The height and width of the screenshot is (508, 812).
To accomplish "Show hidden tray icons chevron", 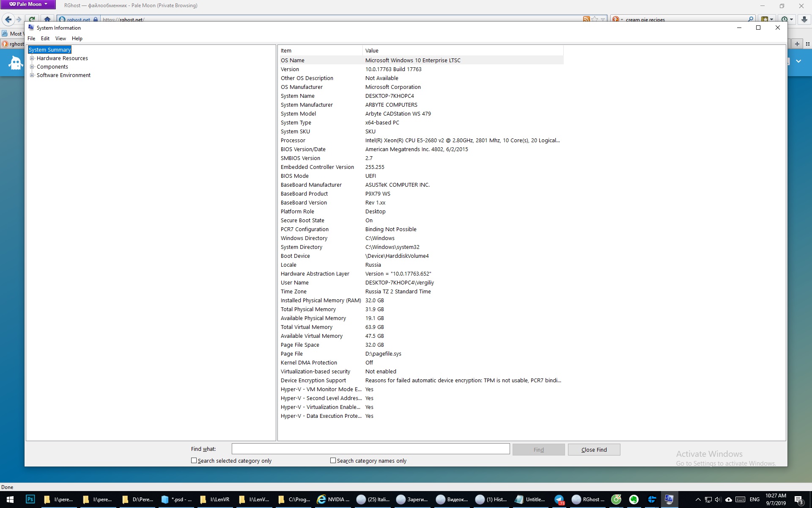I will tap(698, 500).
